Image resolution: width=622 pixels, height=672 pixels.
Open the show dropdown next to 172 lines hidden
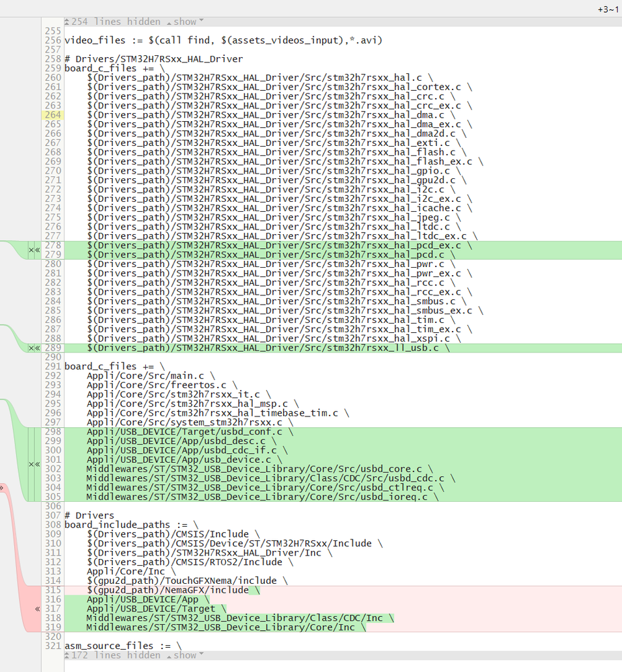pyautogui.click(x=185, y=655)
